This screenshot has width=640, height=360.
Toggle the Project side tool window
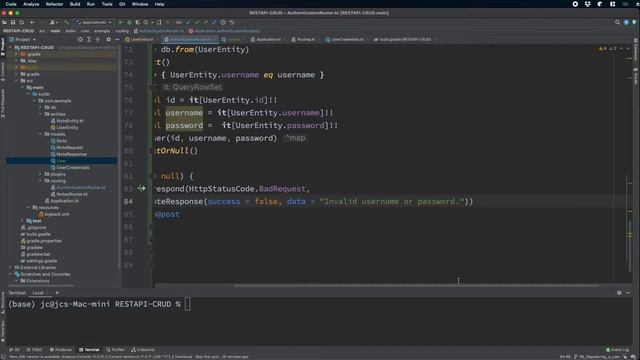(x=3, y=46)
